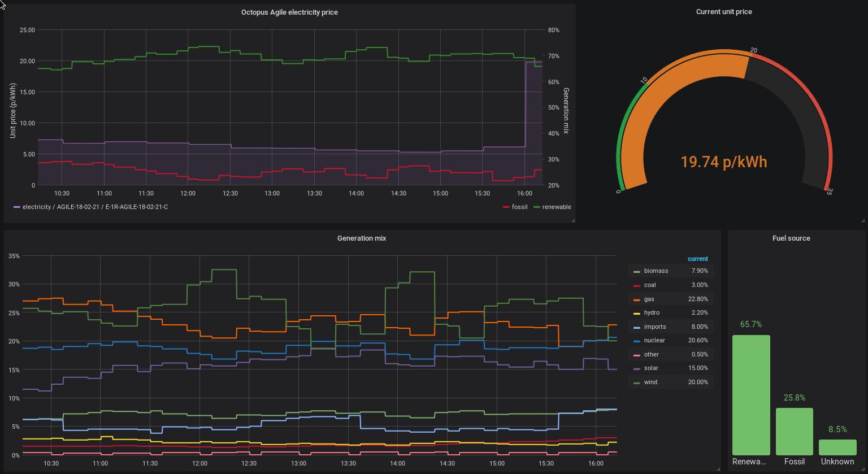Click the Unknown bar in Fuel source
This screenshot has height=474, width=868.
coord(837,447)
